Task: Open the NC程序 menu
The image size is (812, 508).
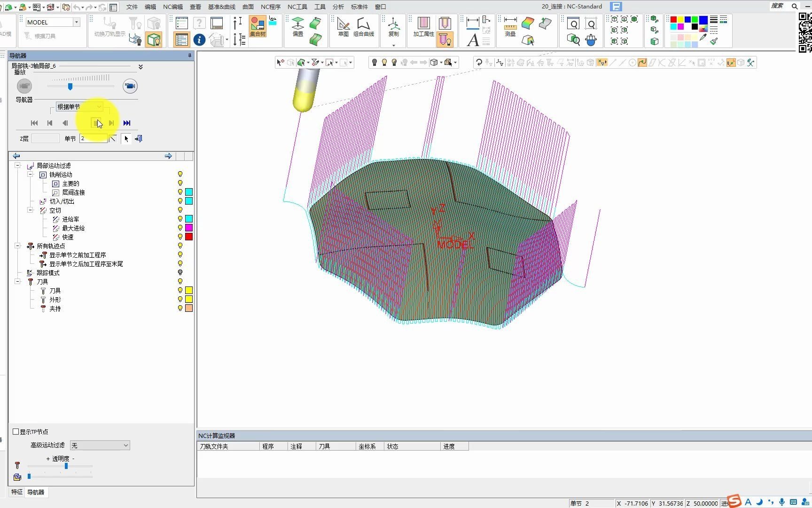Action: click(270, 7)
